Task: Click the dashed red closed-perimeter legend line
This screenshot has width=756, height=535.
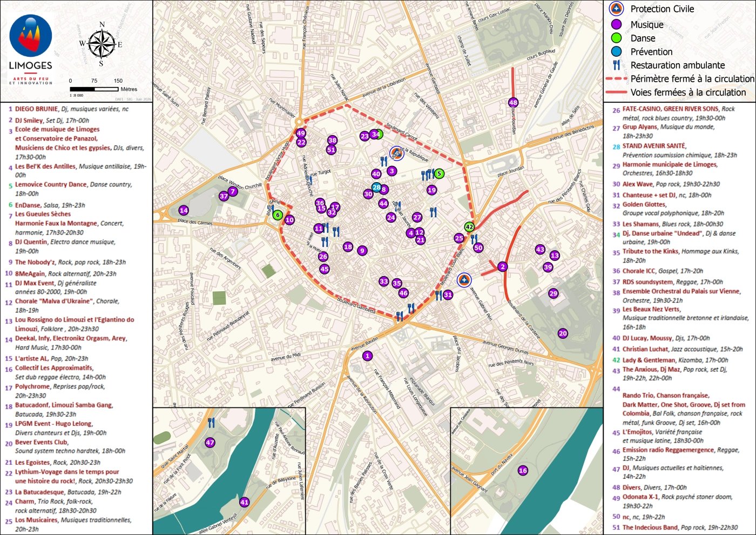Action: (616, 79)
